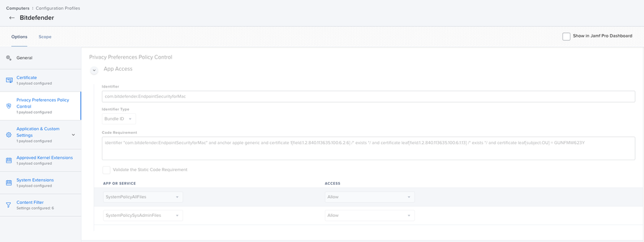Select the Options tab

(x=19, y=37)
